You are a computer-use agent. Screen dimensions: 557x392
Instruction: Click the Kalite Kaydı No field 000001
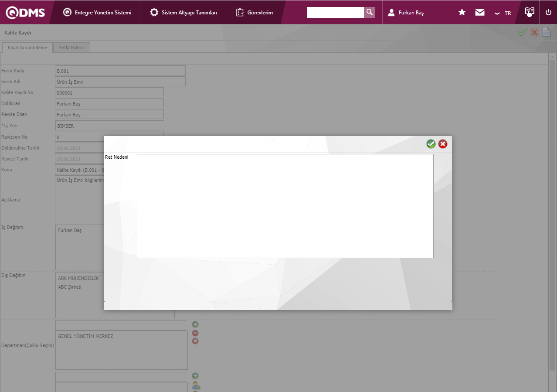click(x=109, y=92)
